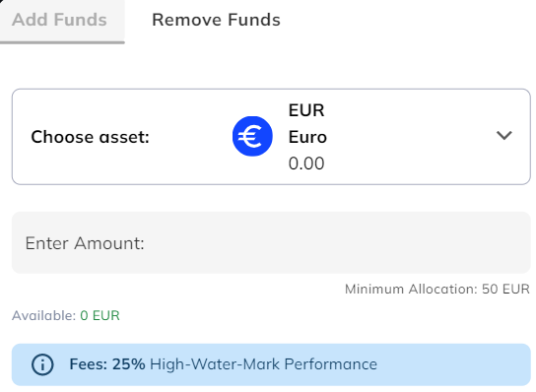This screenshot has width=536, height=392.
Task: Click the Enter Amount: placeholder text
Action: coord(85,243)
